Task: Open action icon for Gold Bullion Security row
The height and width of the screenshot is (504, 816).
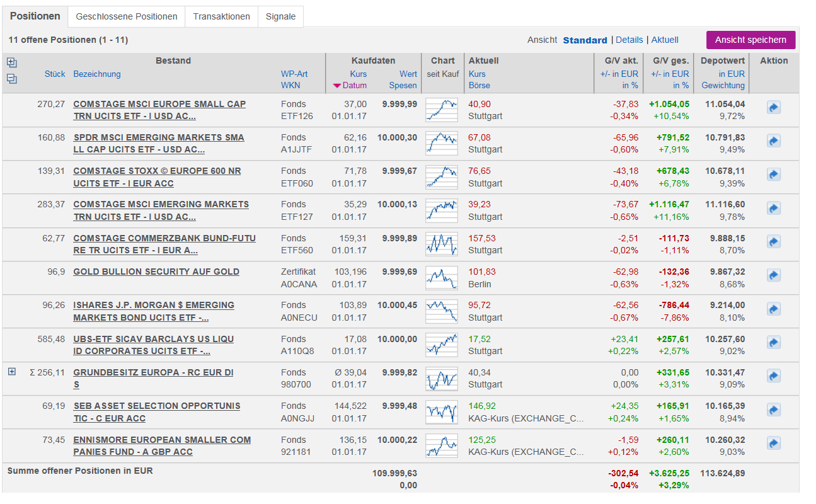Action: (774, 275)
